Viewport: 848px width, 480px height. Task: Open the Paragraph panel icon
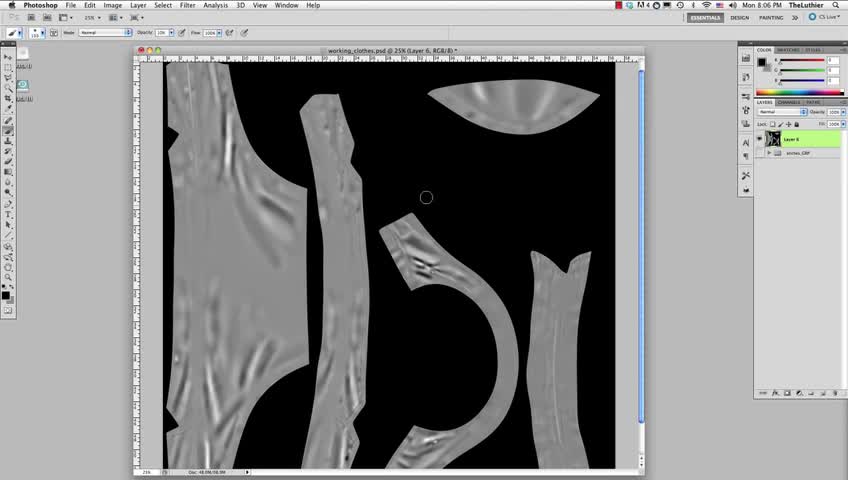pos(746,156)
